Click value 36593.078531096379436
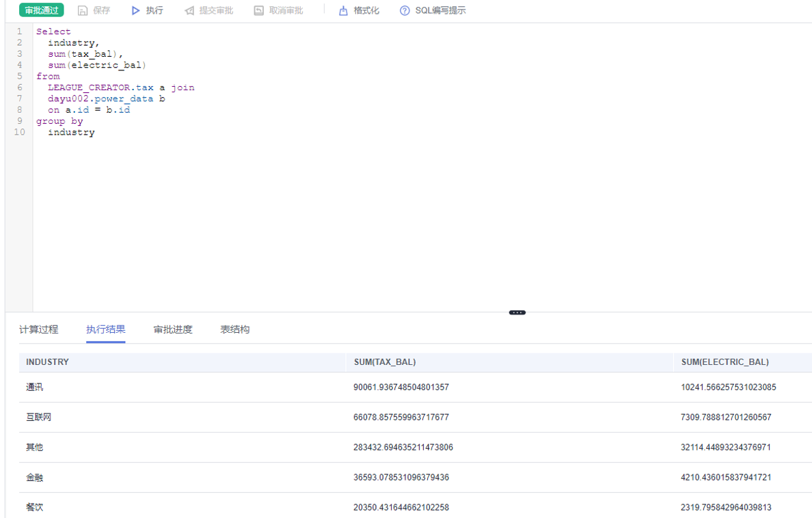The image size is (812, 518). (401, 477)
